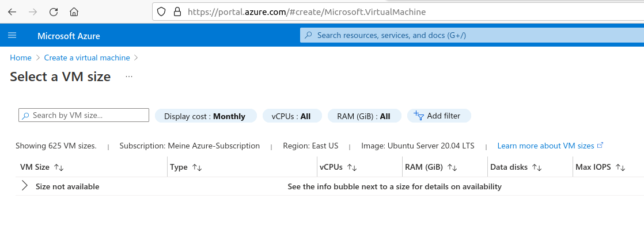The image size is (644, 248).
Task: Click the browser address bar URL
Action: point(306,12)
